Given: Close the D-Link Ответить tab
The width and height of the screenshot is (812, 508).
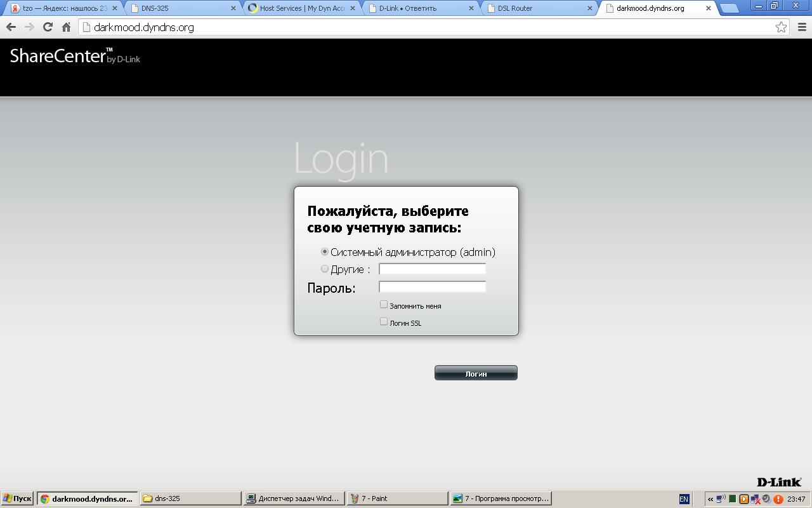Looking at the screenshot, I should point(471,8).
